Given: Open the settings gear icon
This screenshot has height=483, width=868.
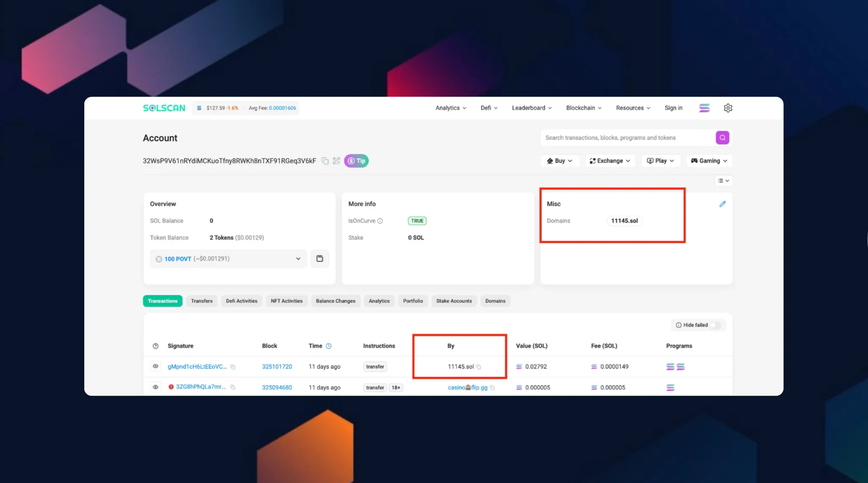Looking at the screenshot, I should coord(728,108).
